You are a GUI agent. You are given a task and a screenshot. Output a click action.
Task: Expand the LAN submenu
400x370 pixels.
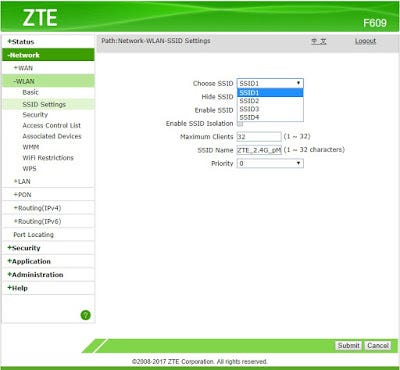pos(22,181)
